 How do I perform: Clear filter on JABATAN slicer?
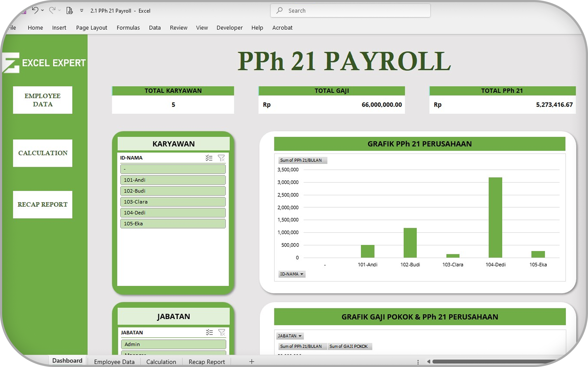[x=222, y=333]
